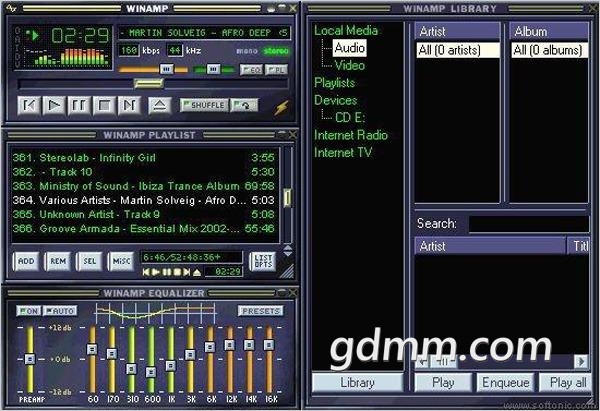600x411 pixels.
Task: Click the playlist scrollbar handle
Action: pyautogui.click(x=287, y=197)
